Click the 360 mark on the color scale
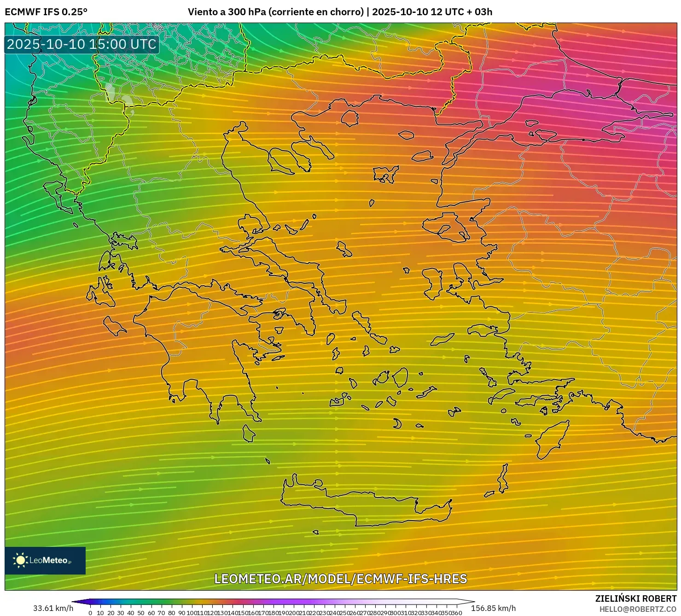 tap(456, 613)
